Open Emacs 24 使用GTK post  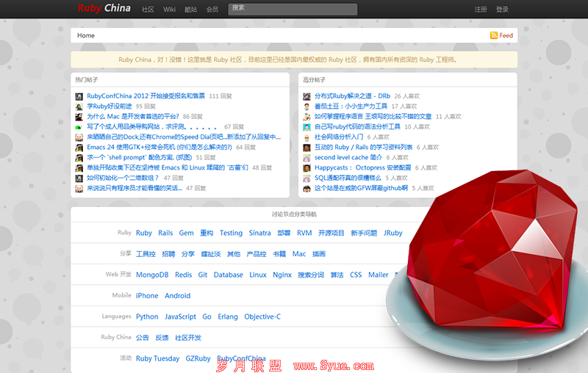tap(159, 147)
